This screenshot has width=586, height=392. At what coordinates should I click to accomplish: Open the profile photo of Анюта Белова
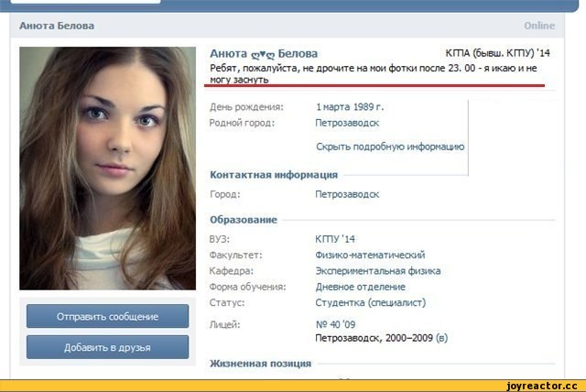tap(108, 169)
